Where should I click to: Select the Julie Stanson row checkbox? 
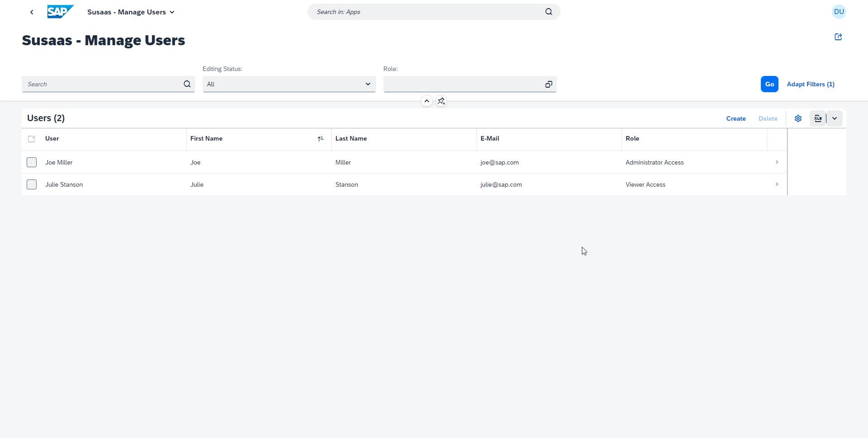[x=32, y=184]
